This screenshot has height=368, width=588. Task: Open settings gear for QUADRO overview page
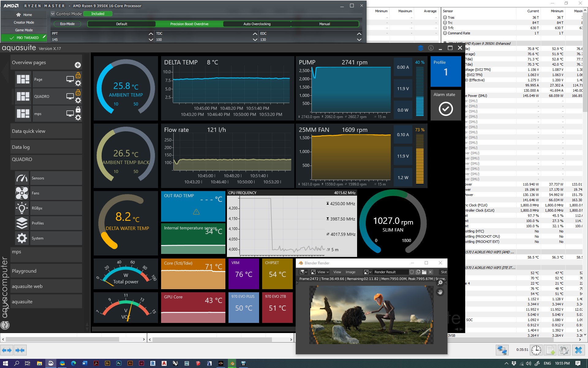78,100
